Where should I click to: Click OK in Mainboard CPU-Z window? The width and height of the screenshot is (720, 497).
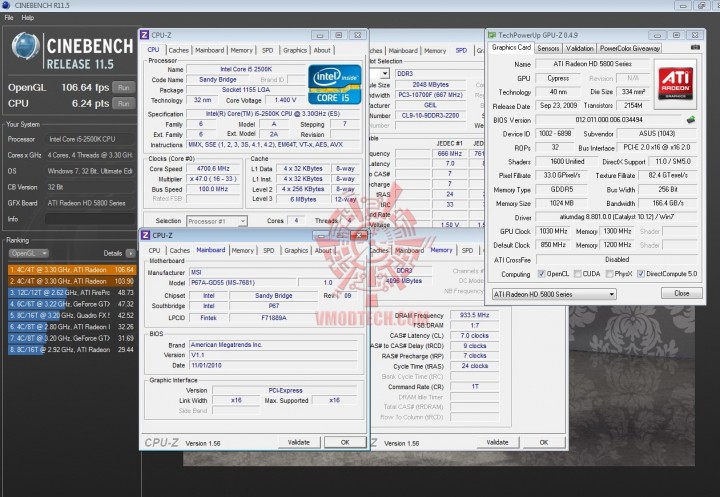coord(345,442)
